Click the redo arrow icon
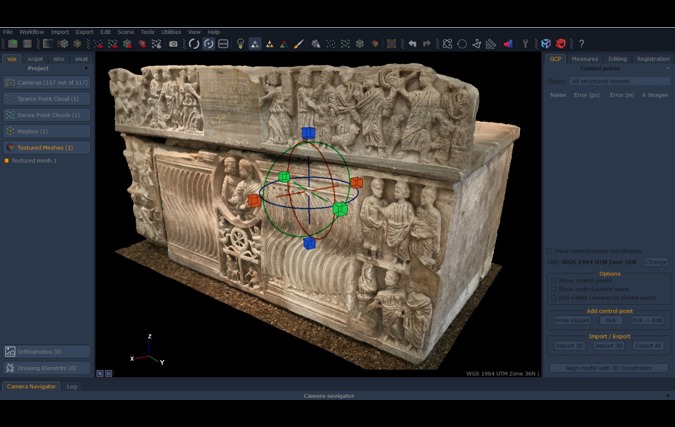The width and height of the screenshot is (675, 427). (427, 44)
